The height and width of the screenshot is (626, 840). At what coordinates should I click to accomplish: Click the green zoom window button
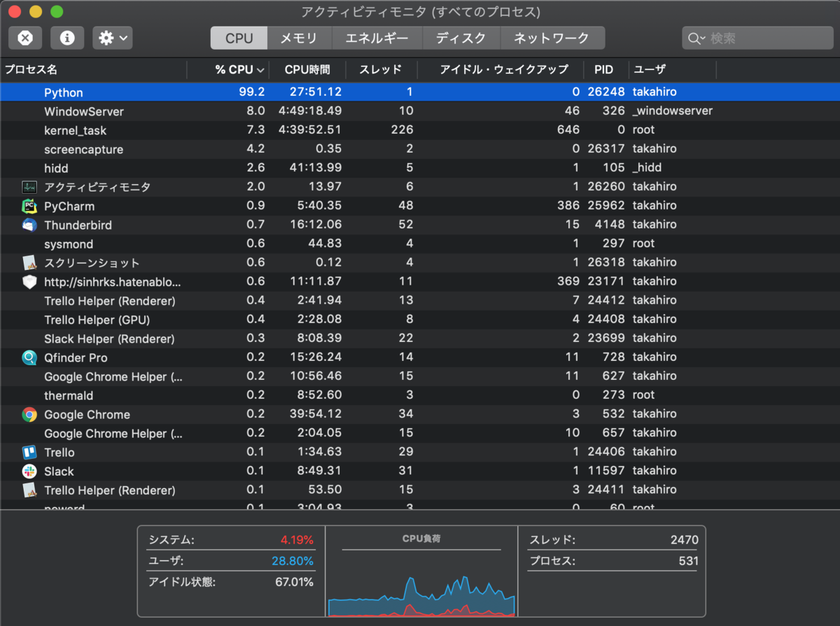point(57,11)
